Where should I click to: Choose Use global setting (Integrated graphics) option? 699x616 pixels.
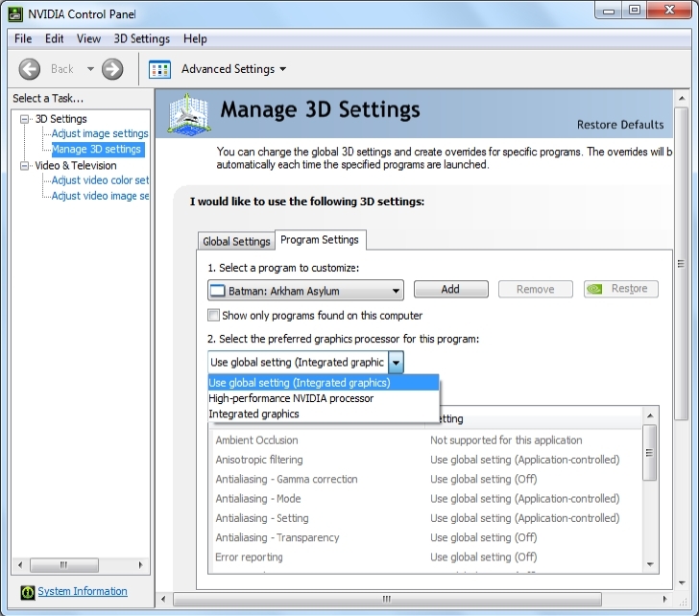click(x=324, y=383)
